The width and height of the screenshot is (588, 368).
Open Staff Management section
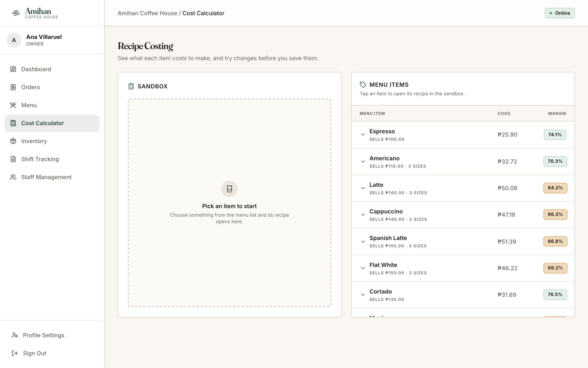(52, 177)
